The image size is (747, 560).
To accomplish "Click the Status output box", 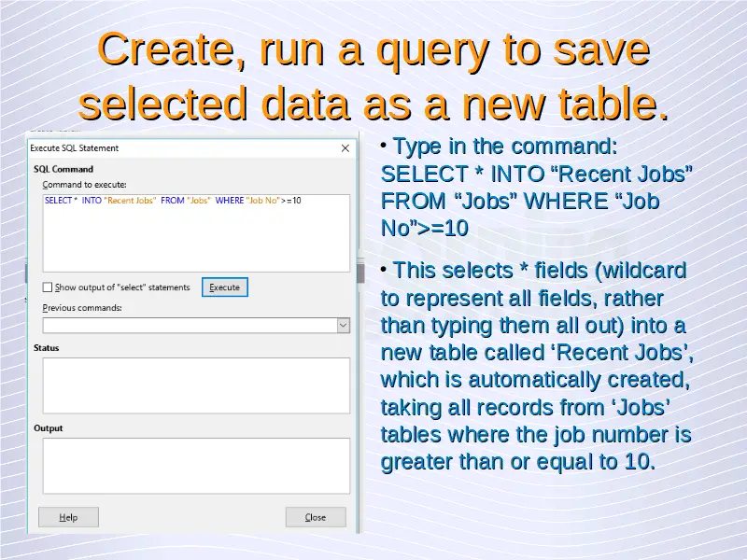I will click(196, 385).
